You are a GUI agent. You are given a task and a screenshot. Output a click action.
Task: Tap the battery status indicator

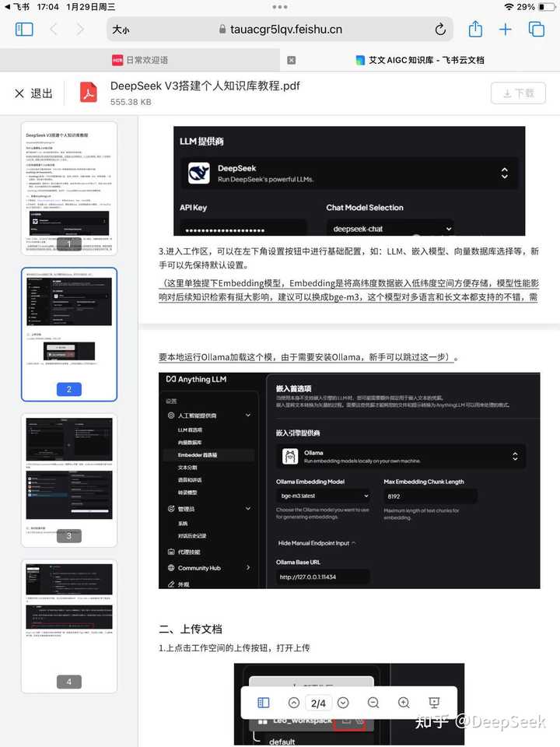click(x=546, y=7)
